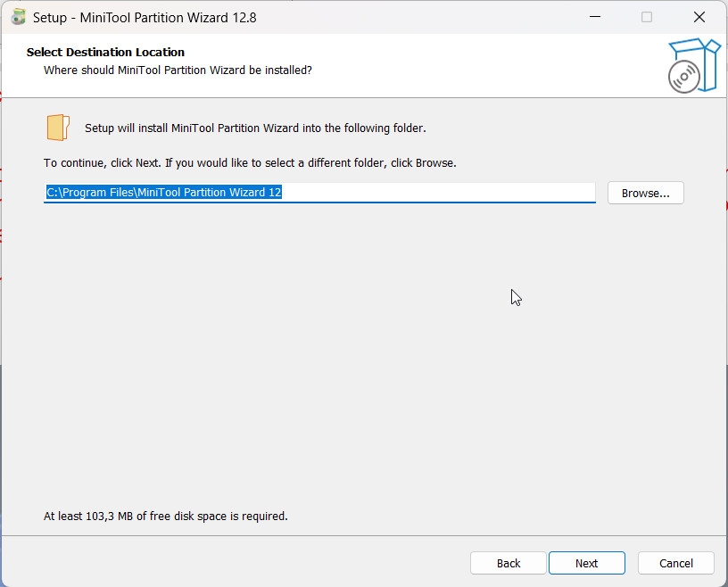This screenshot has height=587, width=728.
Task: Click the empty gray area of the wizard
Action: click(357, 375)
